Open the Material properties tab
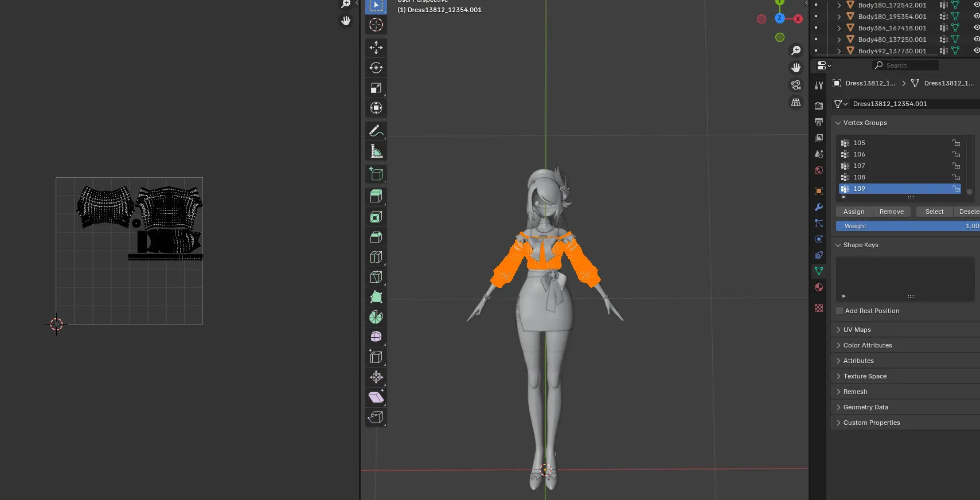 pos(819,287)
